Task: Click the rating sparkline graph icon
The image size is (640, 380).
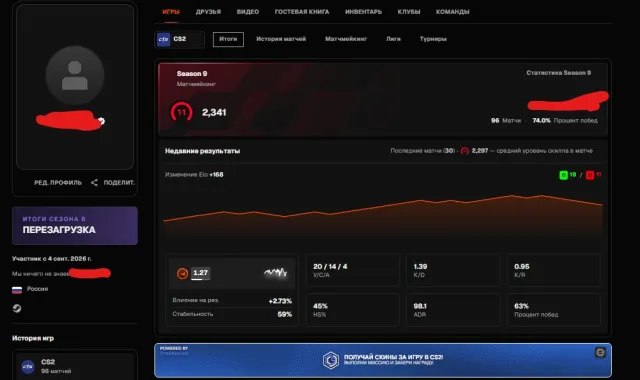Action: click(x=276, y=273)
